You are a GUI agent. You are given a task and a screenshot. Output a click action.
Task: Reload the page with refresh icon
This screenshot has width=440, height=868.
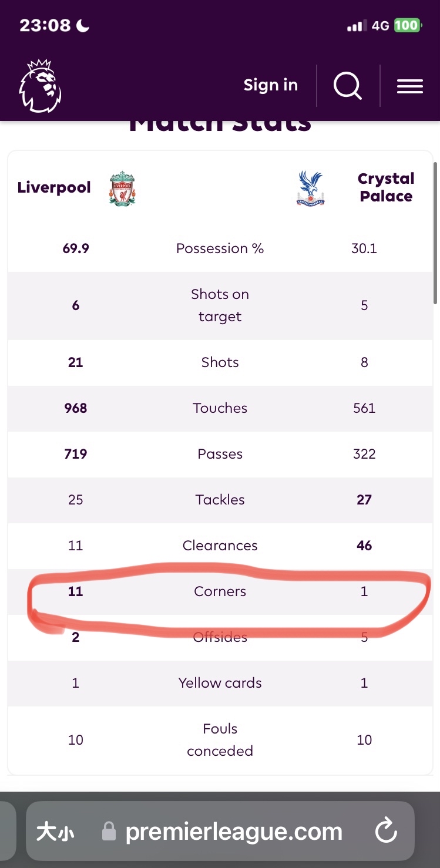tap(386, 831)
